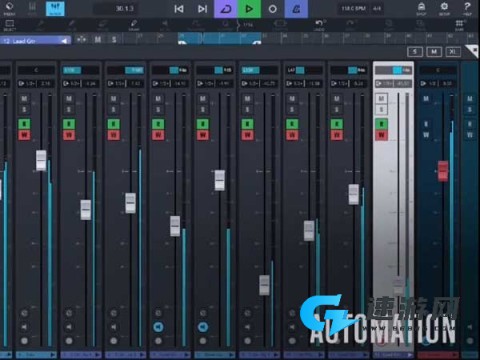Image resolution: width=480 pixels, height=360 pixels.
Task: Select the Select tool
Action: 9,25
